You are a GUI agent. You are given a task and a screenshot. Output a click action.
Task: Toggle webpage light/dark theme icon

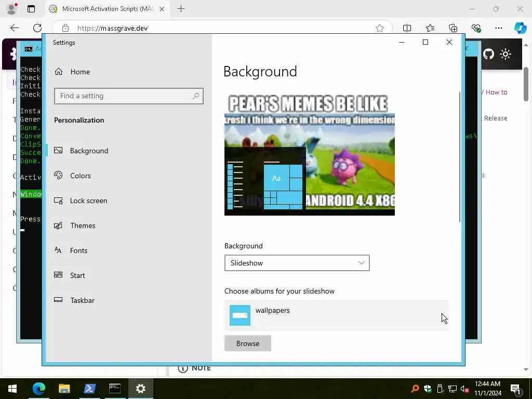(x=506, y=54)
